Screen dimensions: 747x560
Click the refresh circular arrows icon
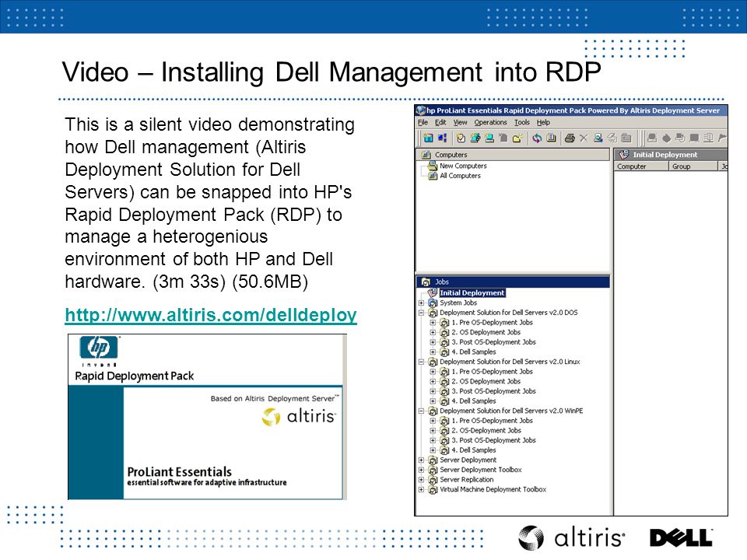(537, 138)
